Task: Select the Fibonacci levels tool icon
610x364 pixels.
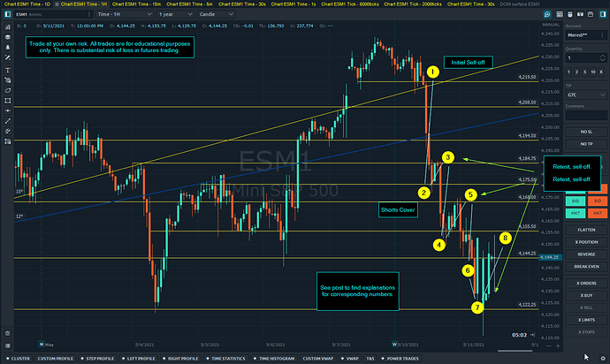Action: [x=7, y=141]
